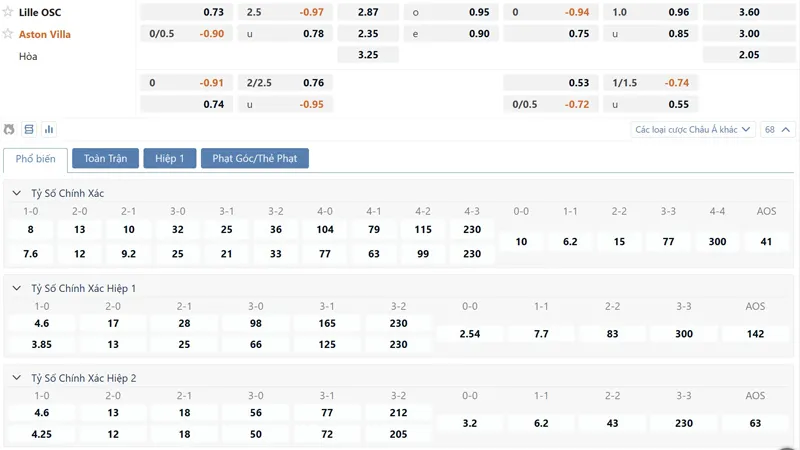Select the Phổ biến tab

(x=36, y=158)
